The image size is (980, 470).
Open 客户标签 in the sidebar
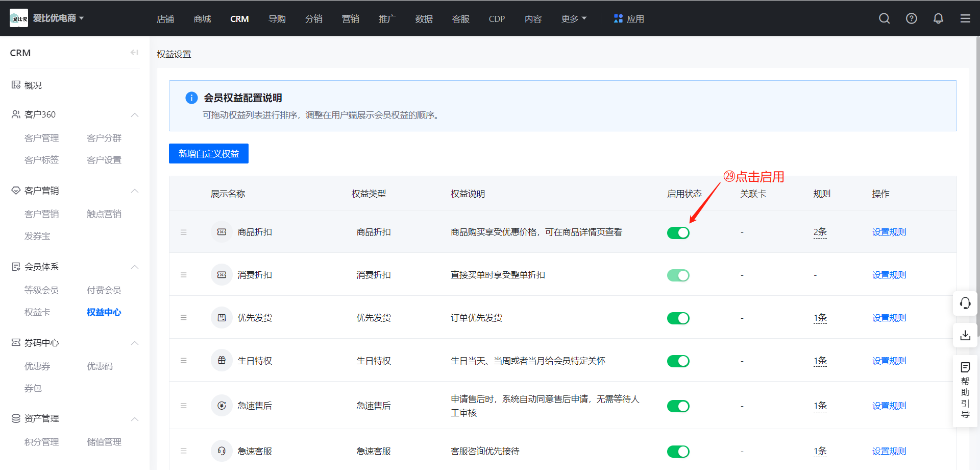42,160
